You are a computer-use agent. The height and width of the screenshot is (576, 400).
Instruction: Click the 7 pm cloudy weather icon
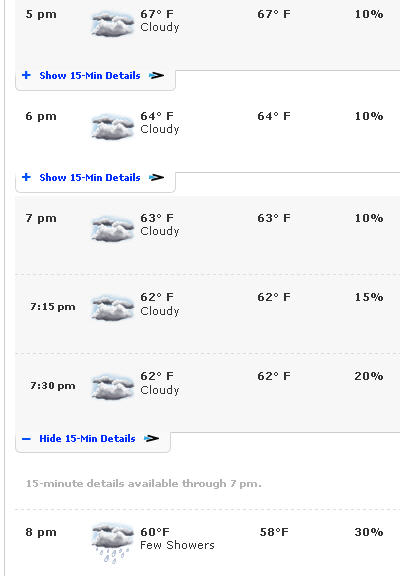112,228
